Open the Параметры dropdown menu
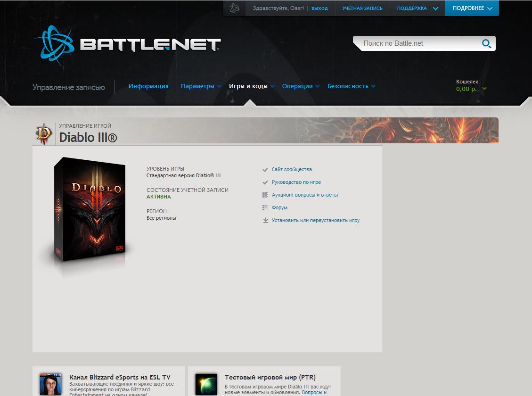Image resolution: width=532 pixels, height=396 pixels. tap(201, 86)
